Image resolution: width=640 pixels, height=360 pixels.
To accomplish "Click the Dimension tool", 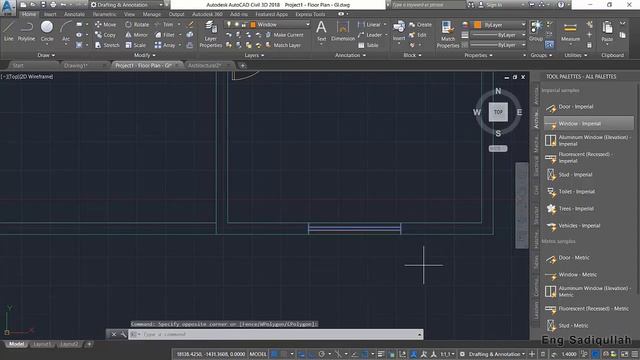I will point(343,31).
